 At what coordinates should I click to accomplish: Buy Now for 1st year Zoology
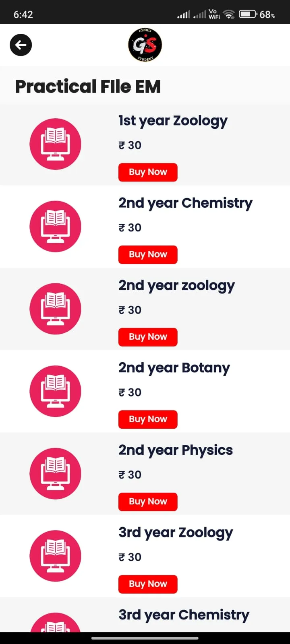(148, 172)
